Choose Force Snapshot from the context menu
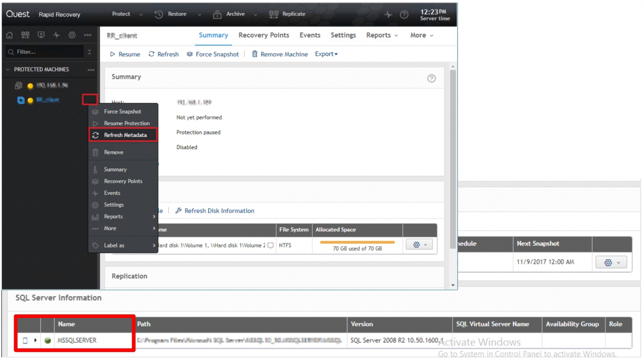The image size is (644, 359). pos(123,111)
